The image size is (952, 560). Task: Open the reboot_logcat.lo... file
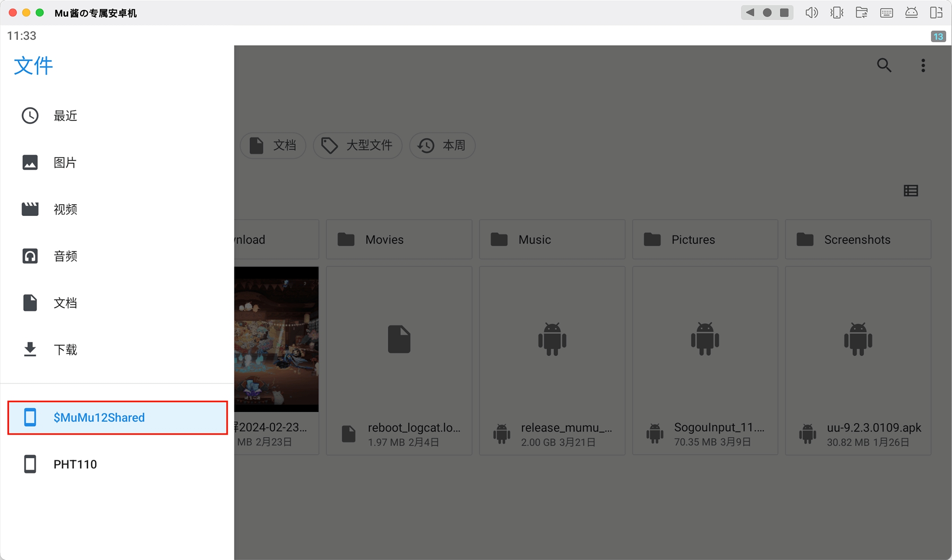399,361
